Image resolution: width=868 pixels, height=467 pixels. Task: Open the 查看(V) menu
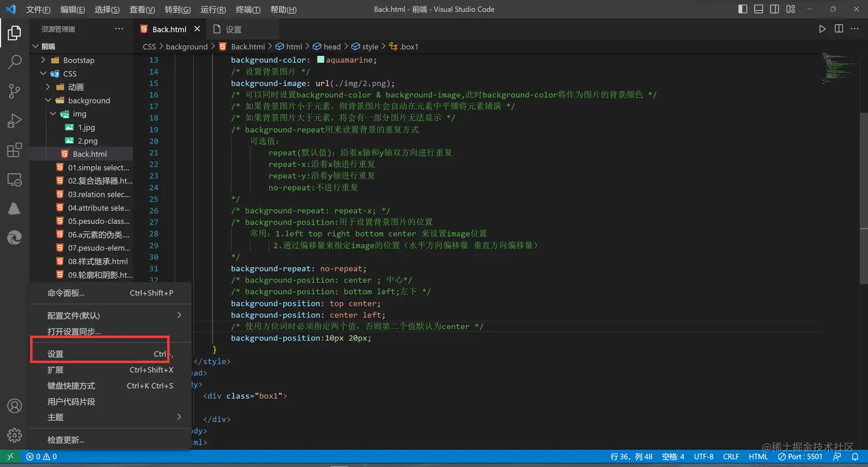142,9
